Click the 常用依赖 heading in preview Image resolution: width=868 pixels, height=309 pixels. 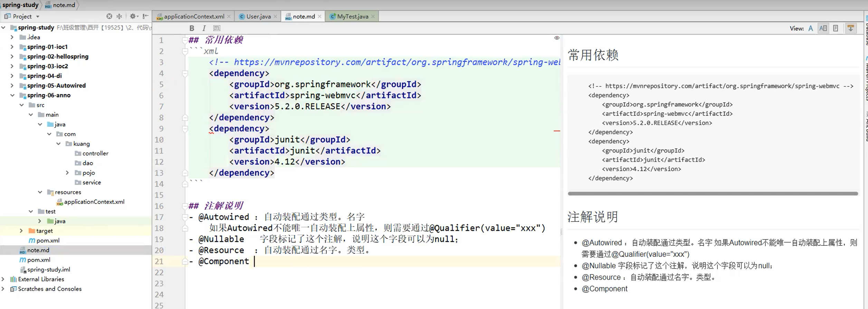(x=593, y=55)
